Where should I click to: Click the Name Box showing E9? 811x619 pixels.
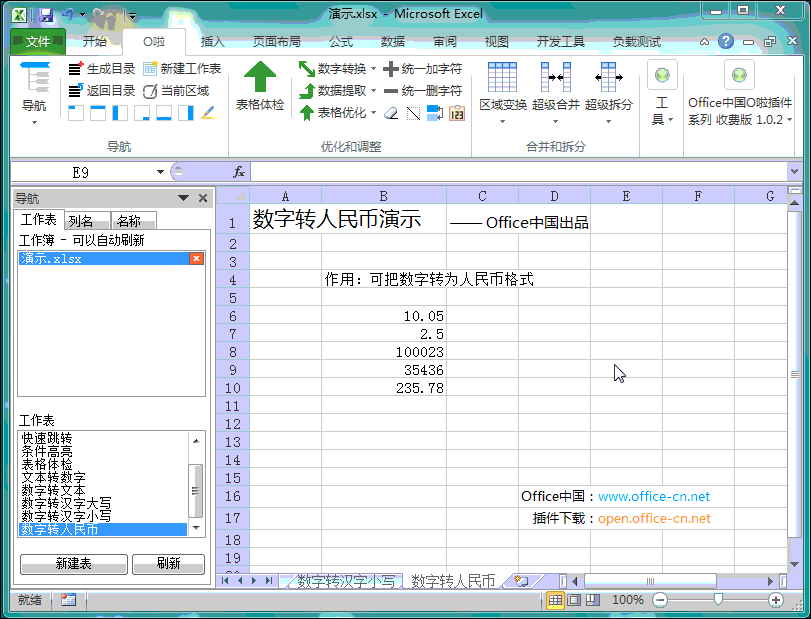pos(83,172)
